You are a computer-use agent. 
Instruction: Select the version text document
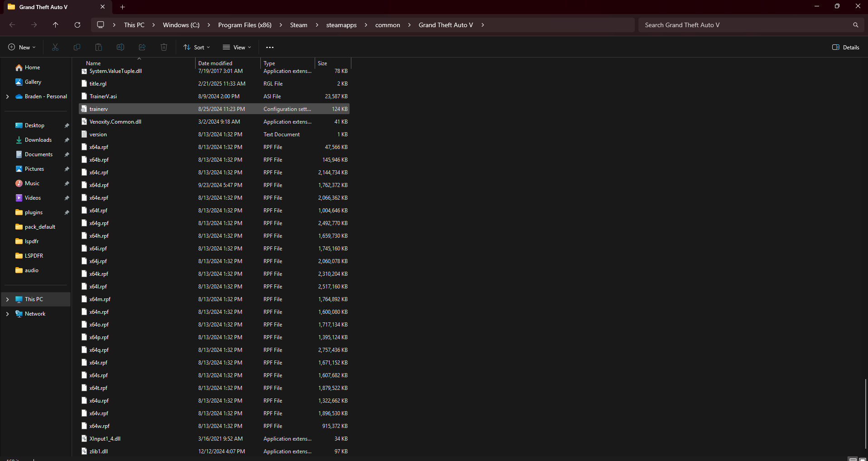214,134
